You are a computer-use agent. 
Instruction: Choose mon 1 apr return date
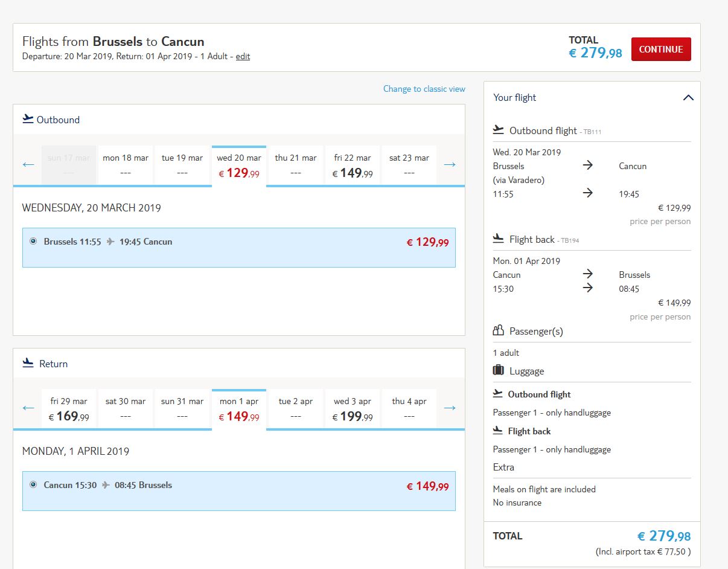pos(239,410)
